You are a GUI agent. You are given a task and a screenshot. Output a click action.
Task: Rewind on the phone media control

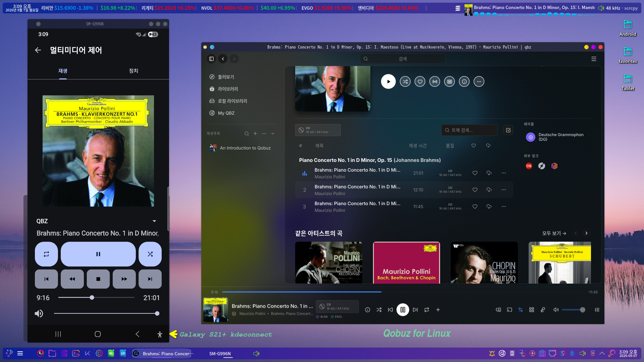click(72, 279)
